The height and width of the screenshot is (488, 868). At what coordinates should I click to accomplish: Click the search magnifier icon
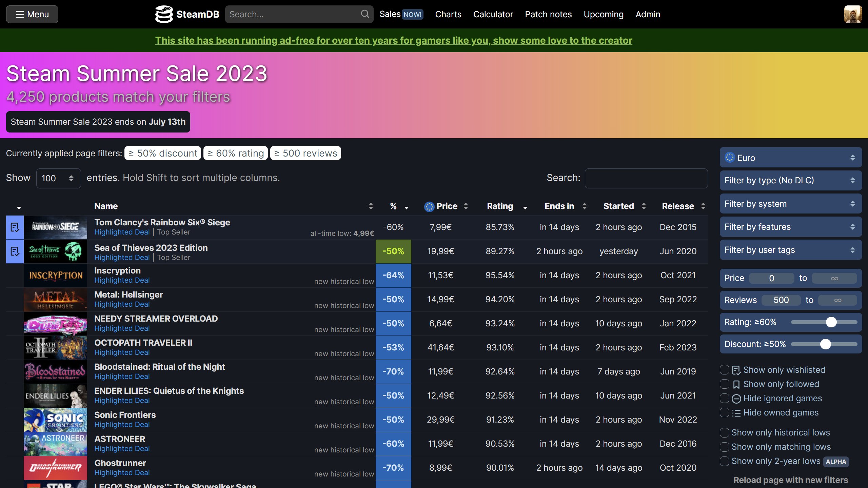tap(365, 14)
